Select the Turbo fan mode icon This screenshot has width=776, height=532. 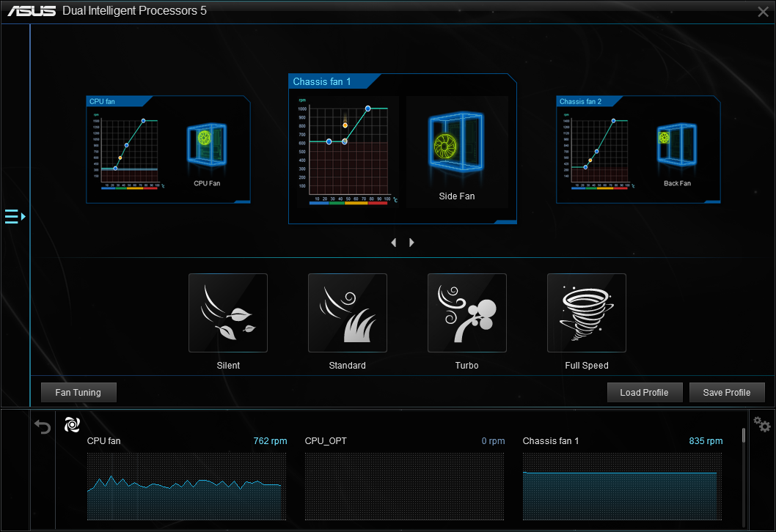point(467,313)
